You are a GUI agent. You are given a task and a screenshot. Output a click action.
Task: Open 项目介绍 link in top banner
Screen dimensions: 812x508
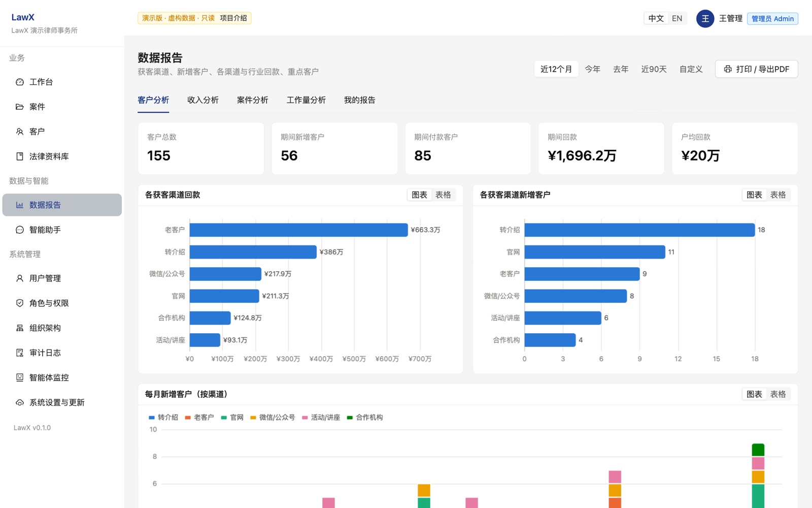click(x=233, y=18)
